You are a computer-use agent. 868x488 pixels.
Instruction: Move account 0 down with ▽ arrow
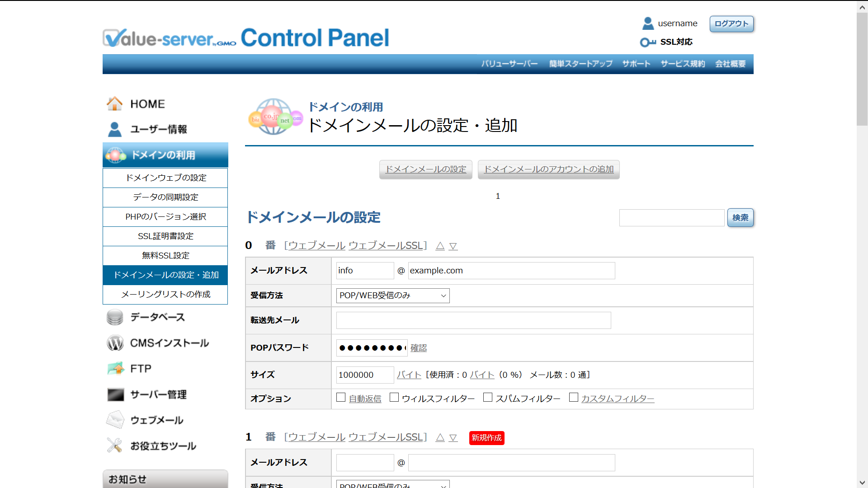(453, 246)
